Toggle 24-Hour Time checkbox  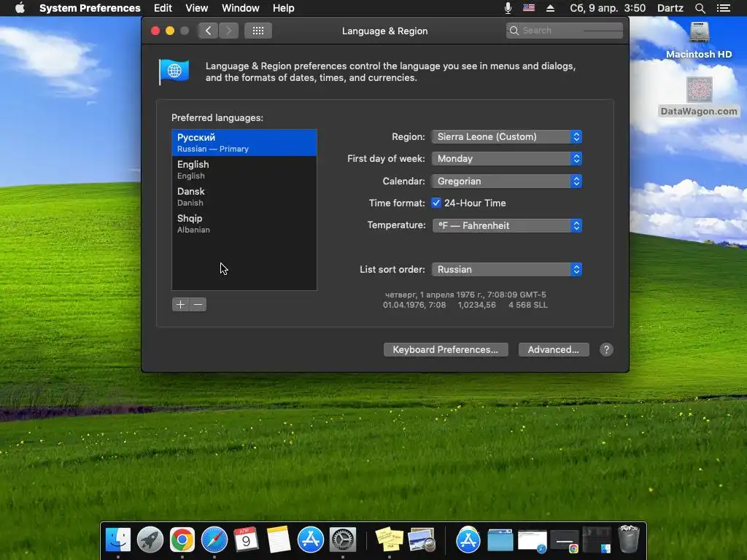click(436, 203)
